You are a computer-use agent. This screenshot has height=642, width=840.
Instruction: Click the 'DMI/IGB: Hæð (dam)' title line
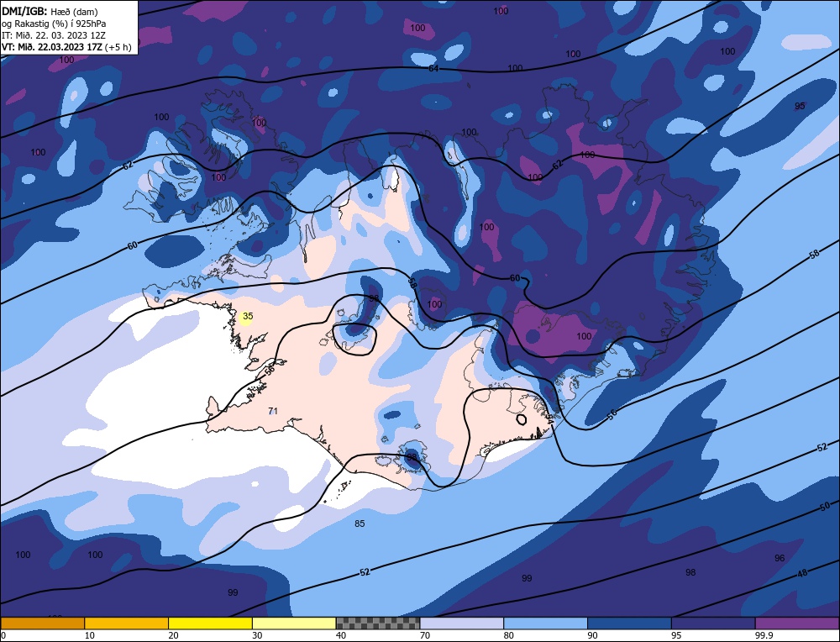click(x=50, y=11)
